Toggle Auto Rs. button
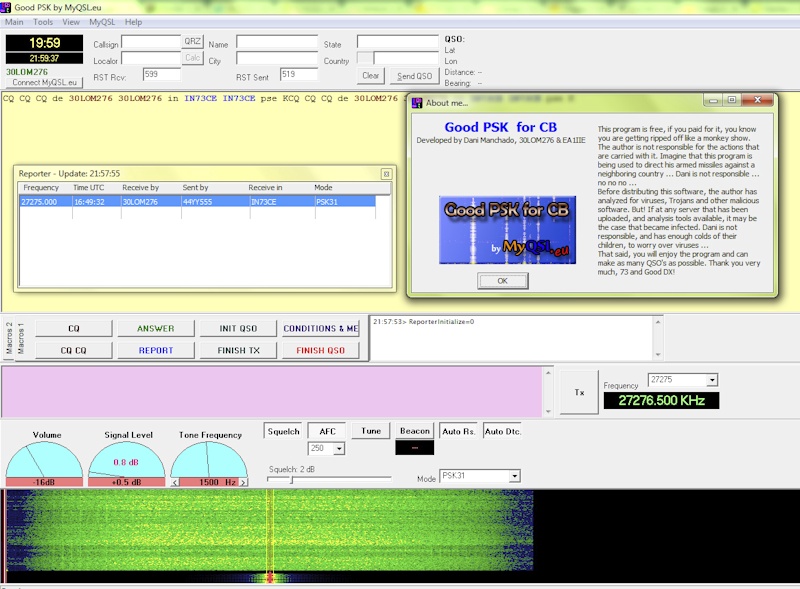 458,431
